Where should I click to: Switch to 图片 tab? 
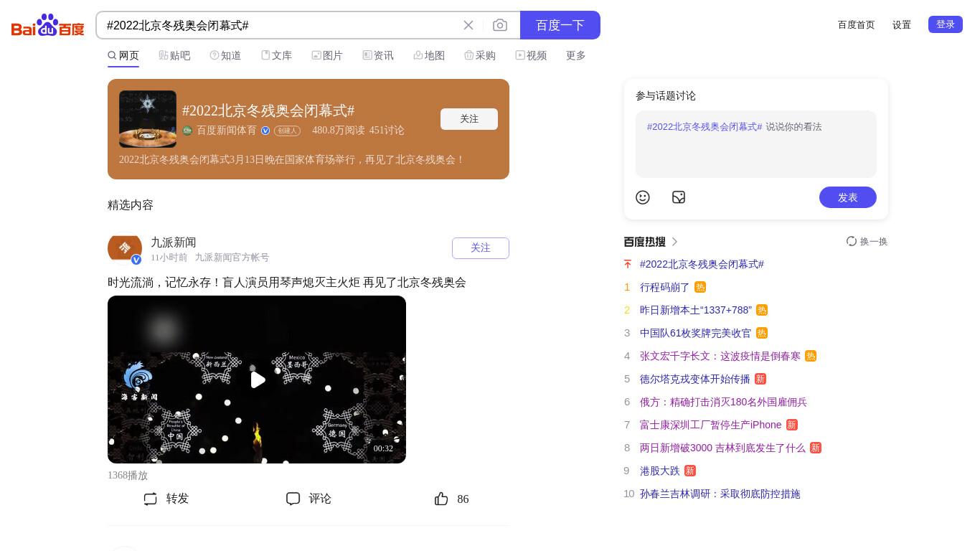pos(327,55)
